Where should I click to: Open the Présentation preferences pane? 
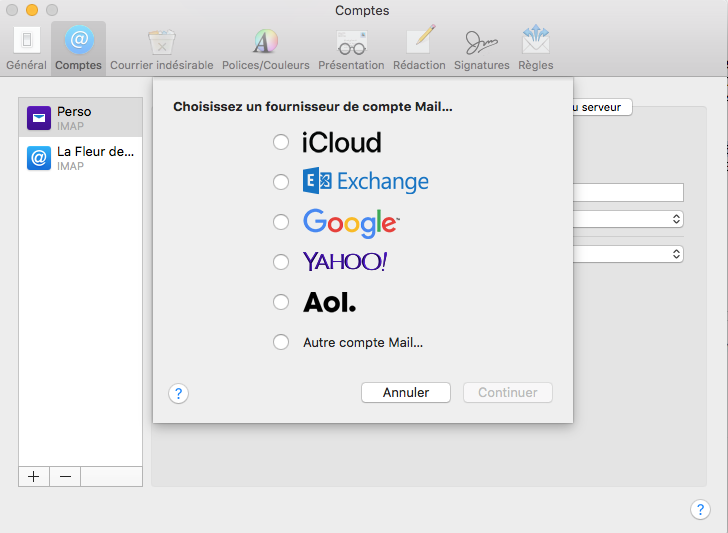[x=351, y=48]
